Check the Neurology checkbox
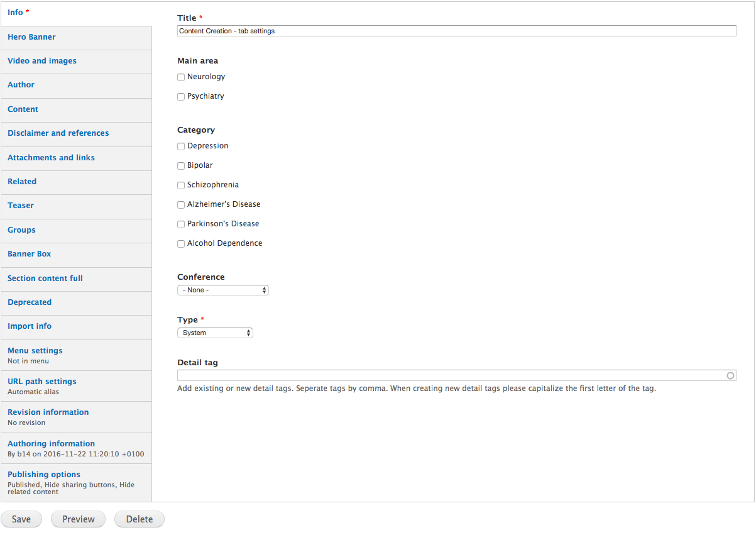Viewport: 756px width, 535px height. [x=181, y=77]
